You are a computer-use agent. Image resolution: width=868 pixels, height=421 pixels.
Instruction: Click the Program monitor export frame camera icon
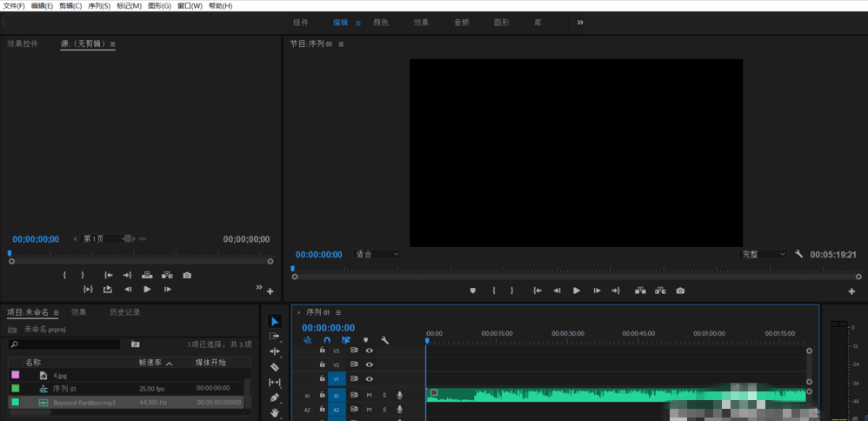[x=680, y=291]
